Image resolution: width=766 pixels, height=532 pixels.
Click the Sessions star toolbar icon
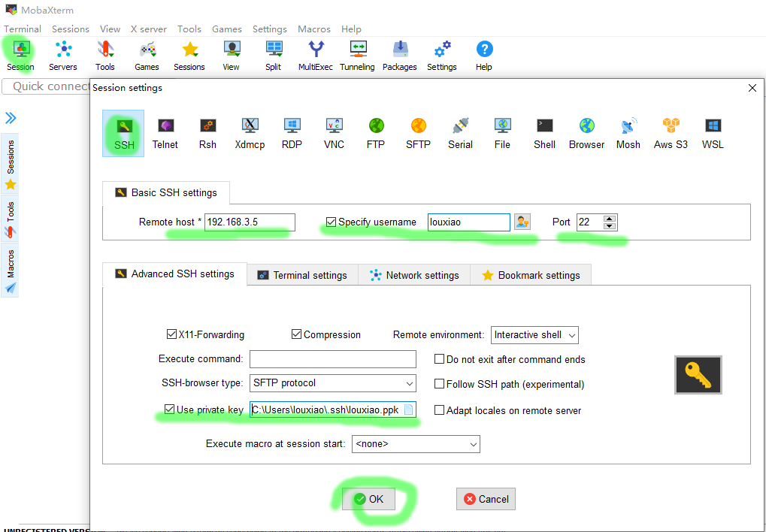[x=189, y=56]
